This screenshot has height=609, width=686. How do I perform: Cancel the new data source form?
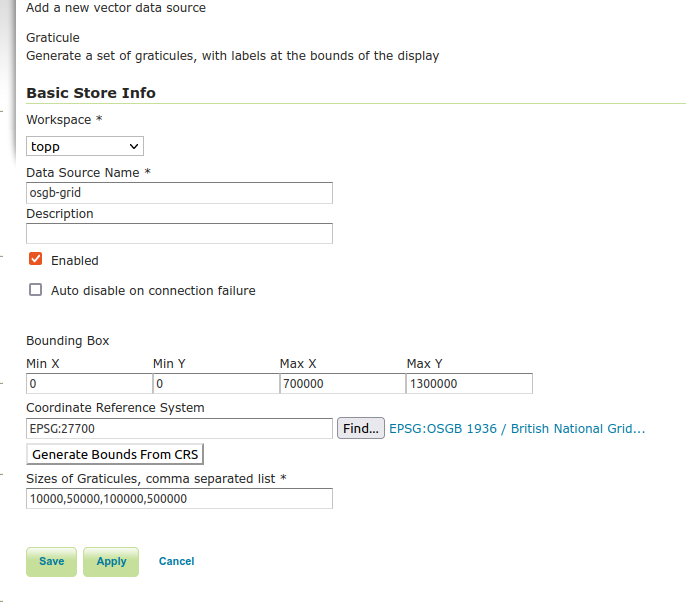(176, 561)
